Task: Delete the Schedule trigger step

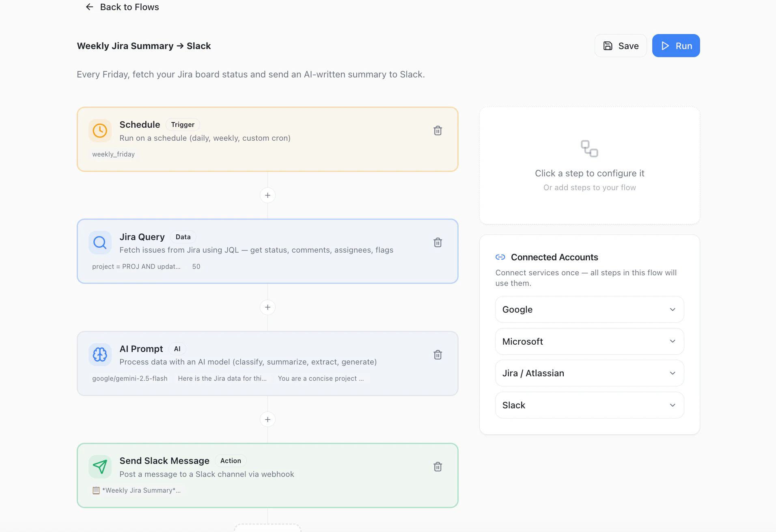Action: 438,131
